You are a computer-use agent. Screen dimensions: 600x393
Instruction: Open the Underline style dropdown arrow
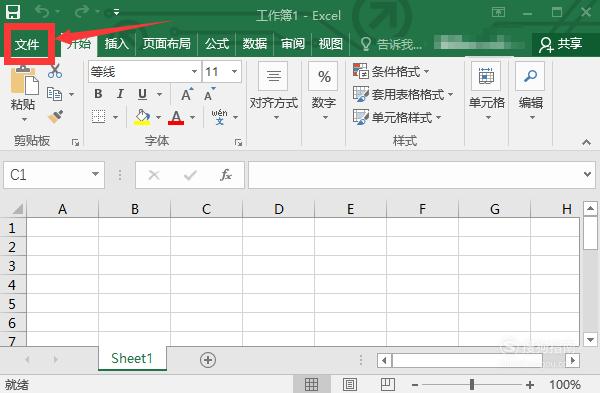coord(160,94)
